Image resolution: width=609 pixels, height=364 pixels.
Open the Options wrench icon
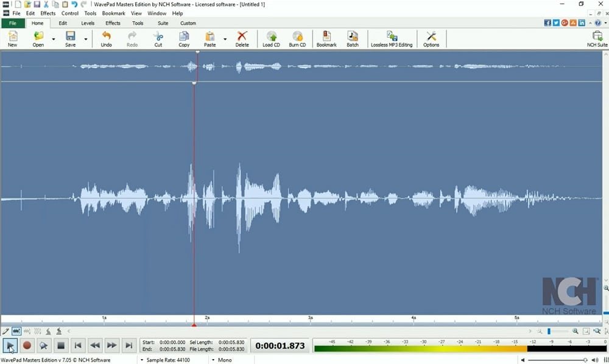[431, 39]
